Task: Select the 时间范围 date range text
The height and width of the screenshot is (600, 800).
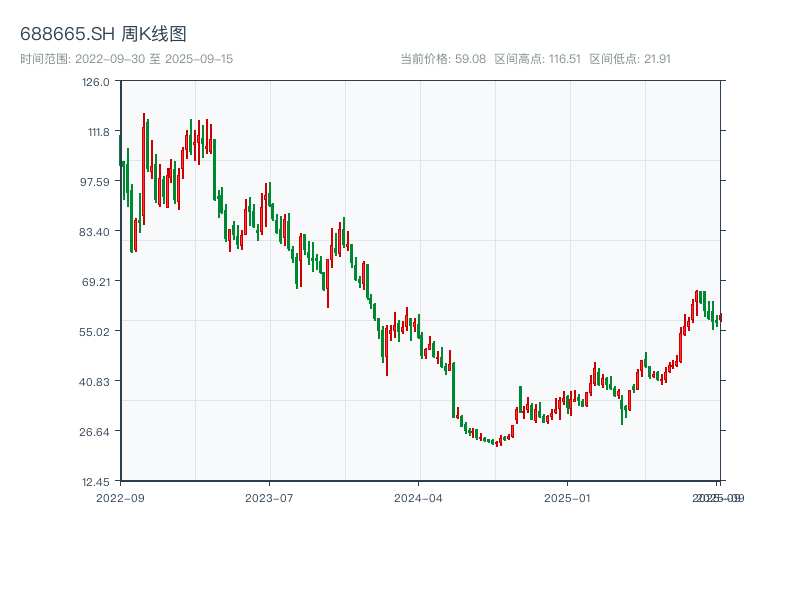Action: pyautogui.click(x=127, y=59)
